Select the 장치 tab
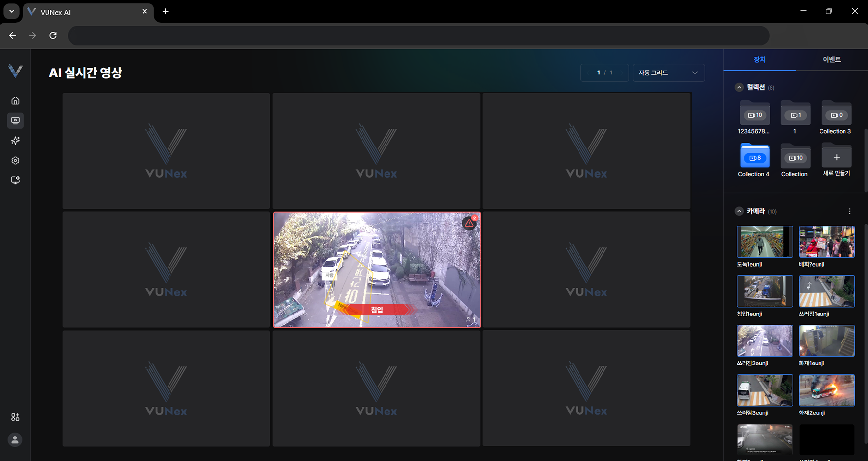868x461 pixels. [759, 60]
